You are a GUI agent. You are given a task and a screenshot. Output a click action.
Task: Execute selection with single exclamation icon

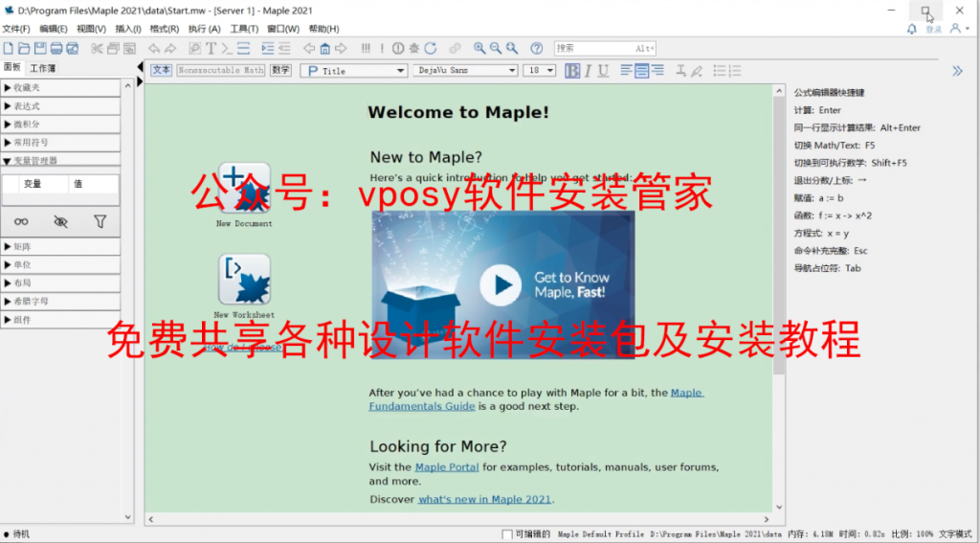pos(382,48)
